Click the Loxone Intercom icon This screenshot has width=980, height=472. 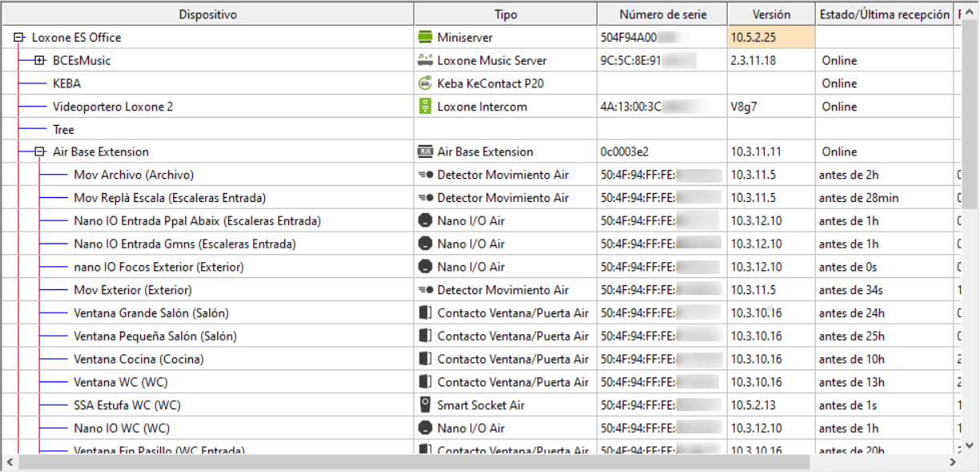click(x=425, y=107)
